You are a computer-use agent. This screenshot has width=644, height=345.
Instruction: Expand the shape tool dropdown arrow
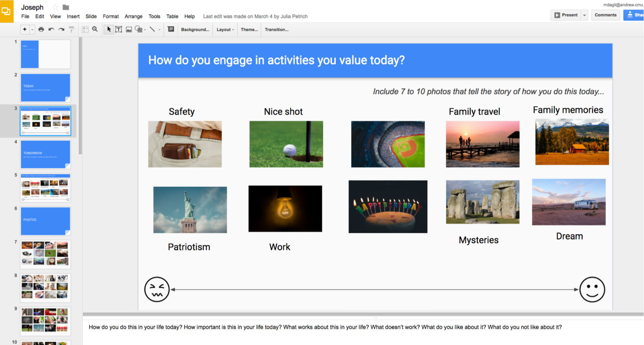[x=145, y=30]
